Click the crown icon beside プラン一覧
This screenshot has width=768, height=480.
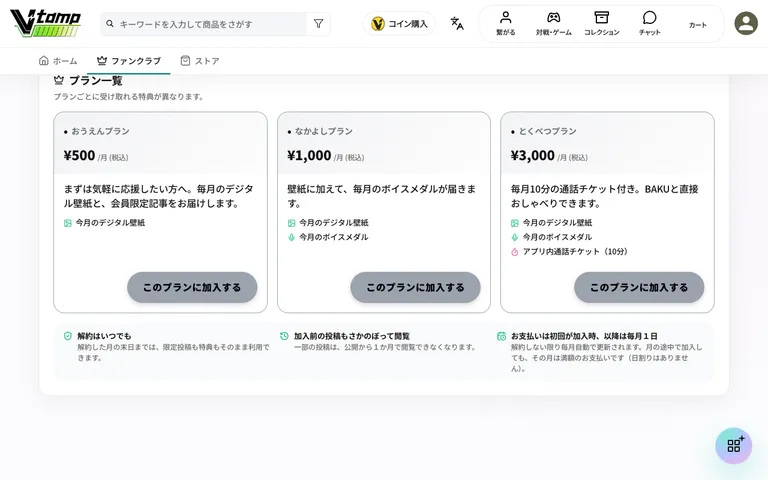(59, 80)
